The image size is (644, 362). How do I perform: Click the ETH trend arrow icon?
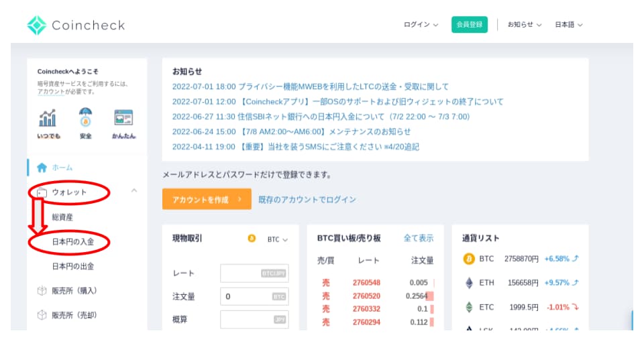pyautogui.click(x=576, y=282)
